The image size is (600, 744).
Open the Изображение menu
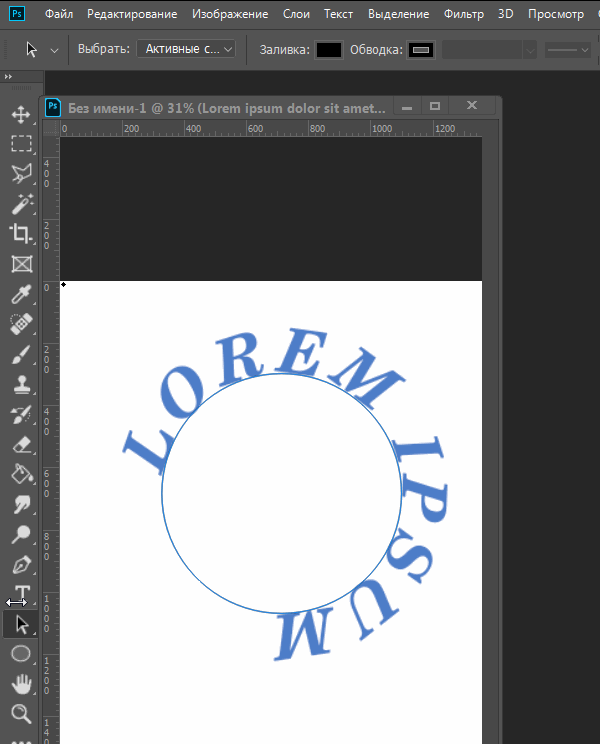point(230,14)
